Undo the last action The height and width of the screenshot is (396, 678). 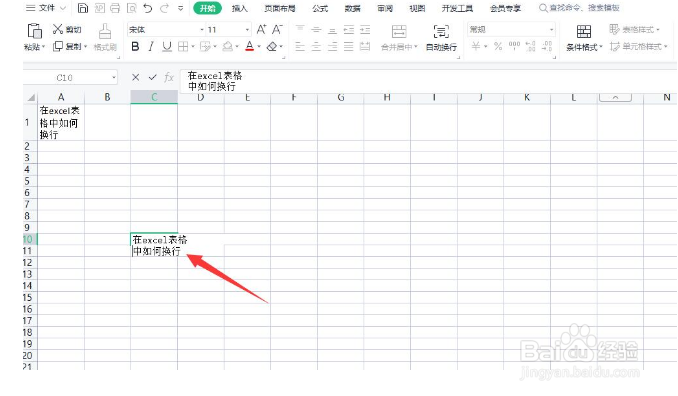coord(147,8)
